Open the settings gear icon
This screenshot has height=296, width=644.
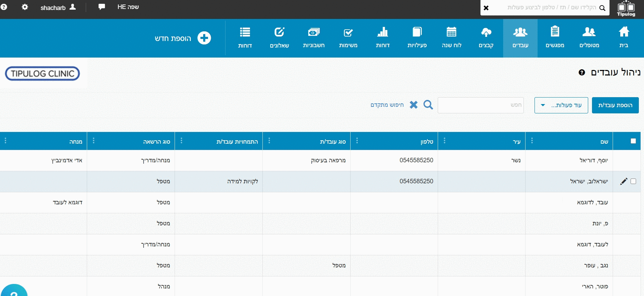tap(25, 7)
